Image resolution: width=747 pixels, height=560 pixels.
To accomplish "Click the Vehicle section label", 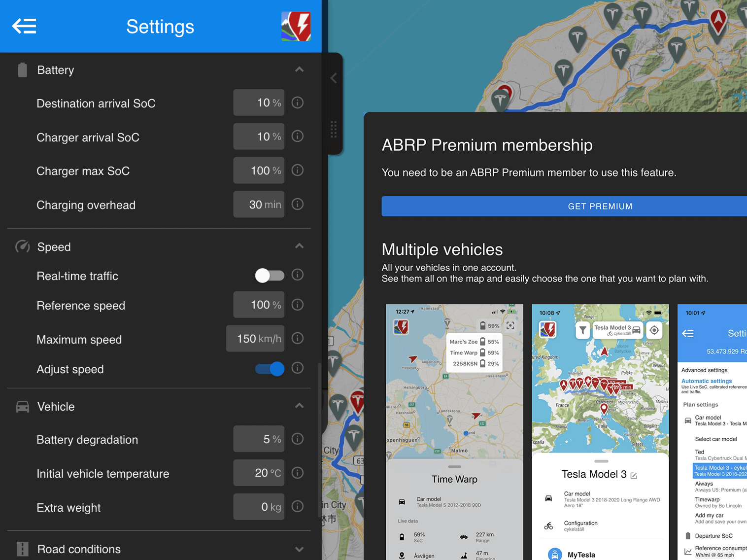I will coord(56,407).
